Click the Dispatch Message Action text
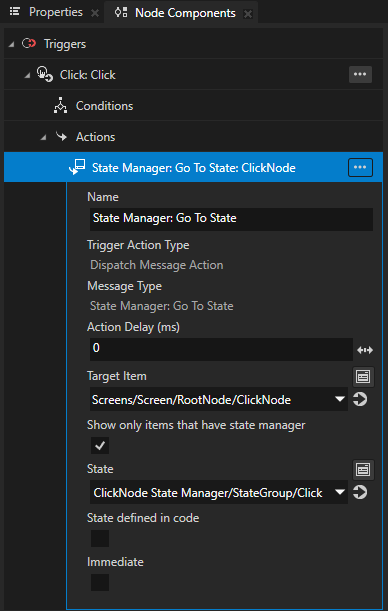Image resolution: width=388 pixels, height=611 pixels. [157, 265]
